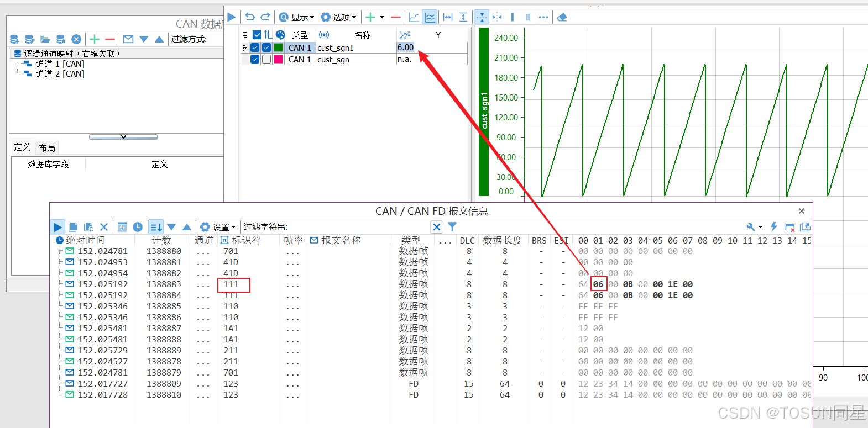The image size is (868, 428).
Task: Start the graphics window play button
Action: [x=231, y=17]
